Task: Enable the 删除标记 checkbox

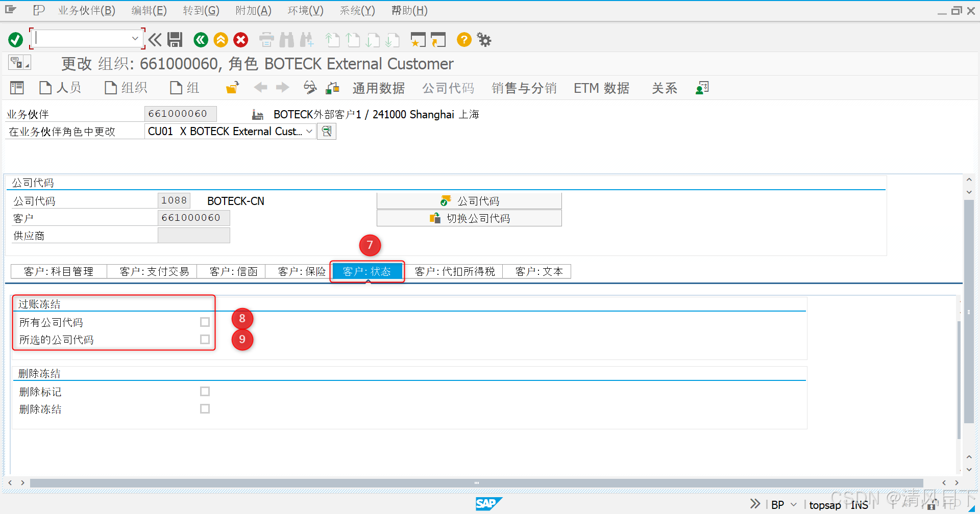Action: point(205,391)
